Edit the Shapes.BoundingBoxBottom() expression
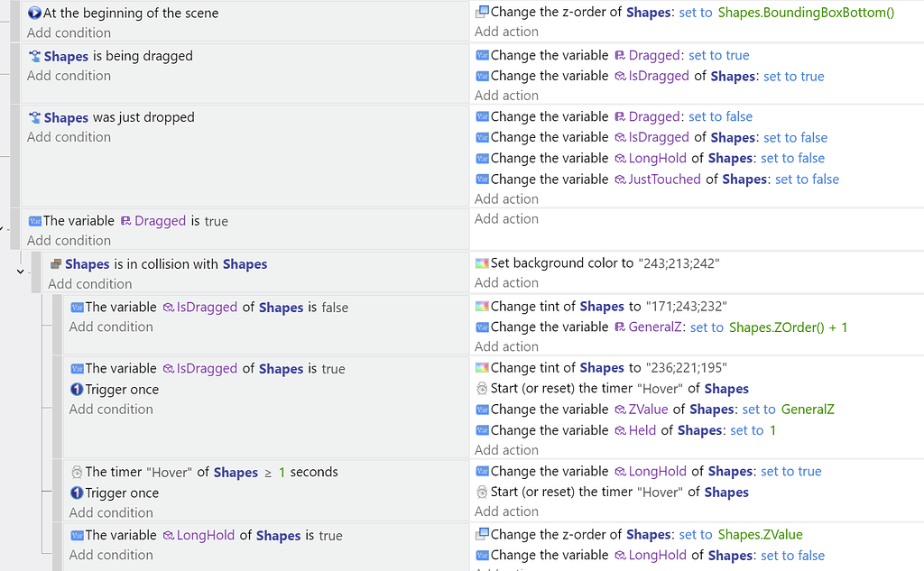924x571 pixels. point(806,13)
